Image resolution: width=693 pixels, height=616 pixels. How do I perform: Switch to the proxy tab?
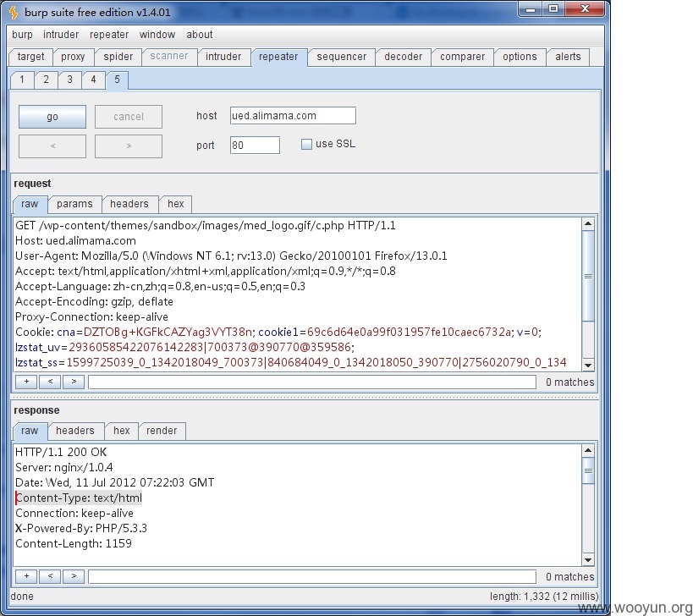click(x=73, y=57)
